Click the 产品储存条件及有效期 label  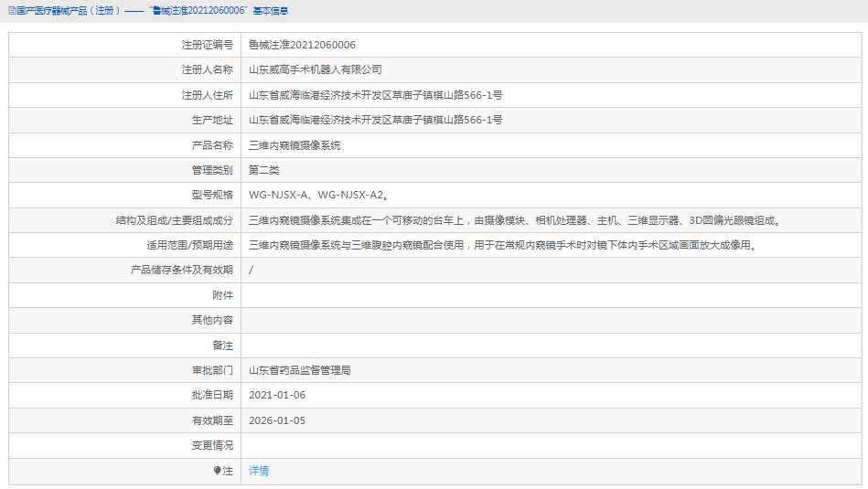click(x=182, y=270)
